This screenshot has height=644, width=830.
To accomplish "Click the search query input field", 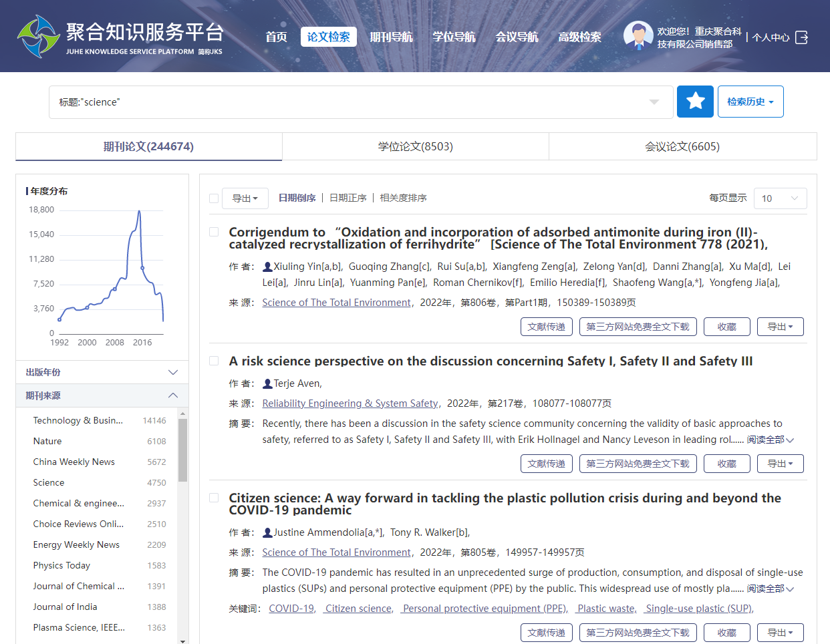I will [348, 102].
